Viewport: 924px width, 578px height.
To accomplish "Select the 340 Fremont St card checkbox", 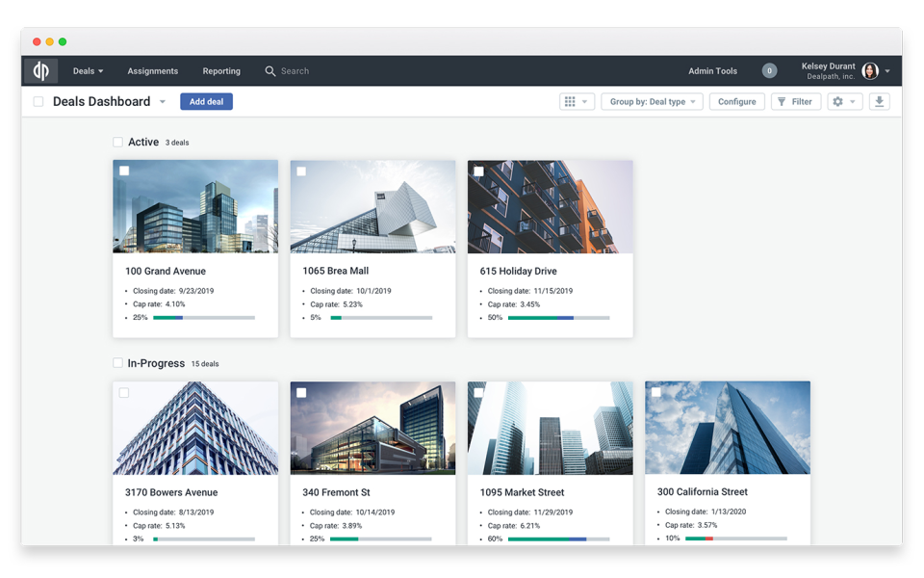I will (x=301, y=393).
